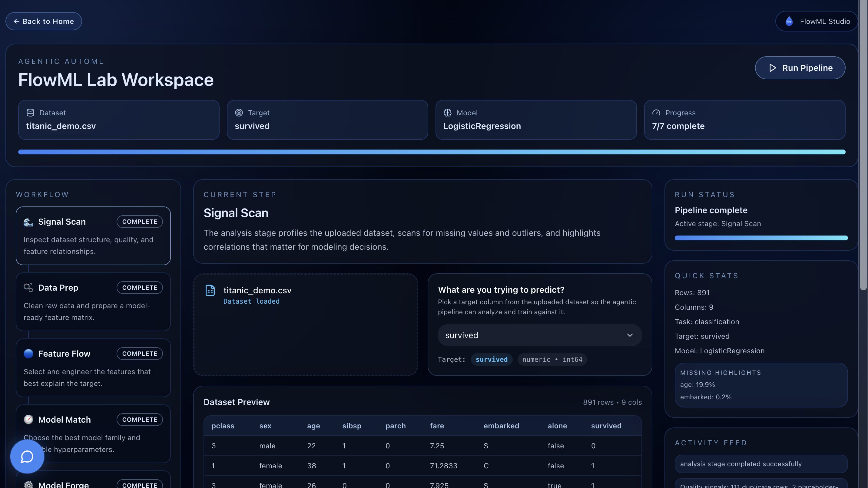Open the chat bubble assistant
This screenshot has height=488, width=868.
(x=27, y=457)
